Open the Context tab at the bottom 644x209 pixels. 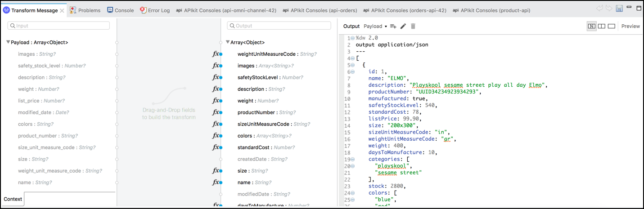pyautogui.click(x=13, y=199)
